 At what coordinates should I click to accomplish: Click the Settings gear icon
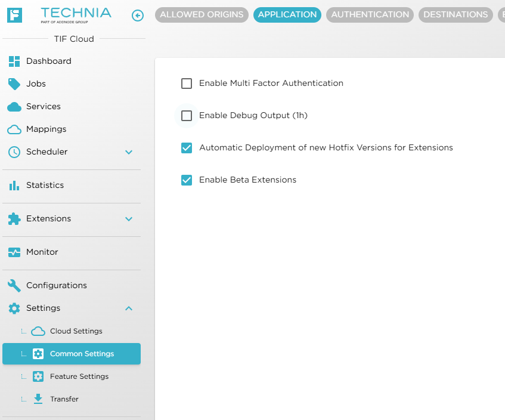[13, 308]
